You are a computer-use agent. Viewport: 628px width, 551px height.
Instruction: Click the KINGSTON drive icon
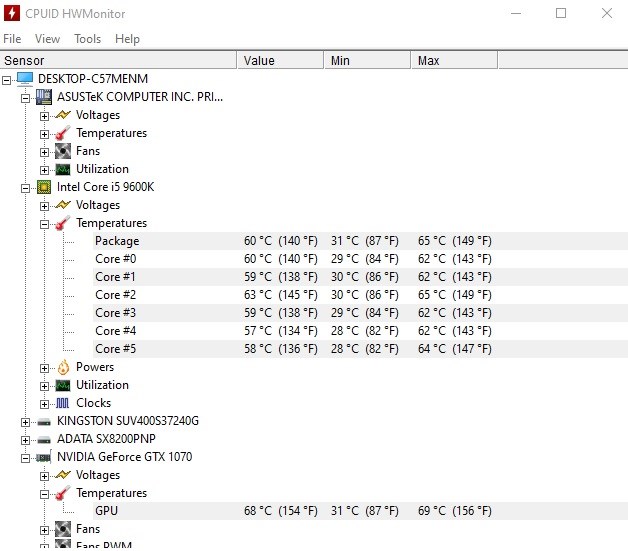point(44,422)
